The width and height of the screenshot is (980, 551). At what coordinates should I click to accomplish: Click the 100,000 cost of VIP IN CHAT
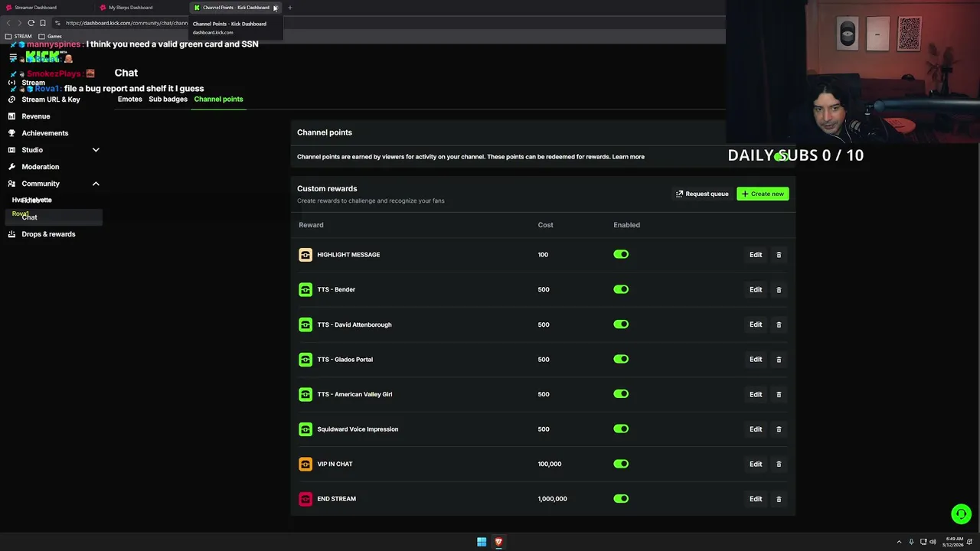tap(550, 464)
